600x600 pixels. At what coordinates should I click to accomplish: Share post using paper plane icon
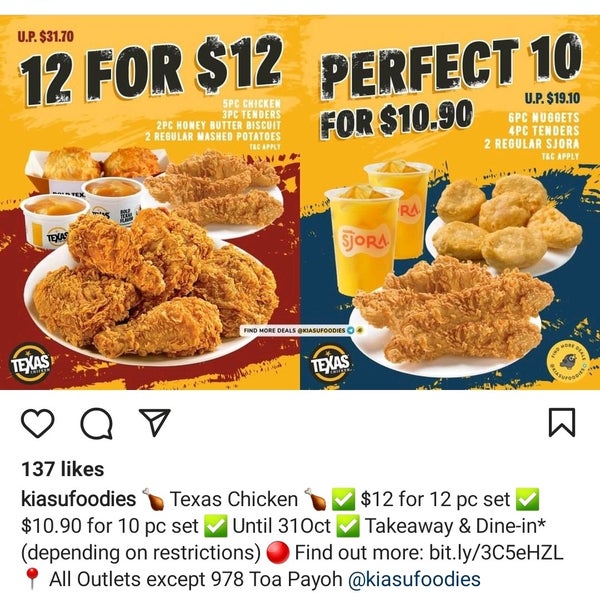tap(155, 422)
